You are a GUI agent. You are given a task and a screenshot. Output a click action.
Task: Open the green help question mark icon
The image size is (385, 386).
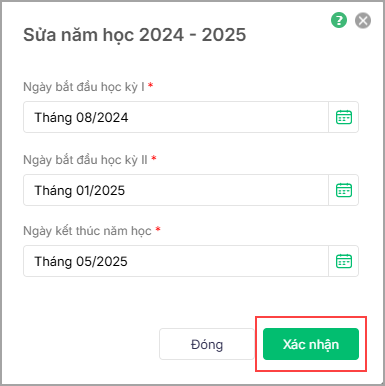(x=339, y=20)
